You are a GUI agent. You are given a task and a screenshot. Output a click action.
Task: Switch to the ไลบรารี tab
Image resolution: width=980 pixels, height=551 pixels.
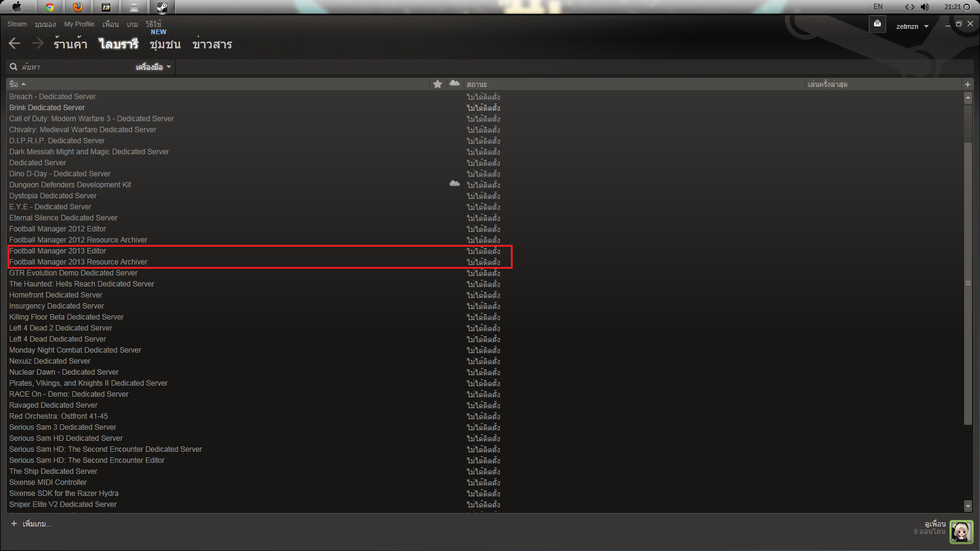tap(119, 44)
